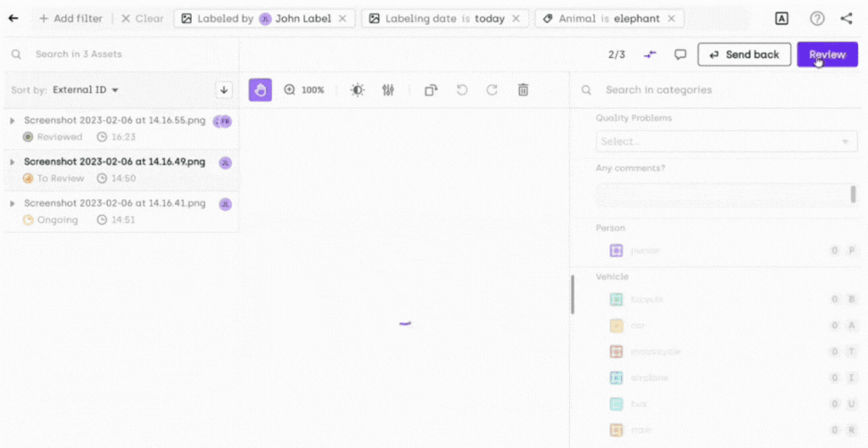Click the share icon
Screen dimensions: 868x448
[x=847, y=18]
